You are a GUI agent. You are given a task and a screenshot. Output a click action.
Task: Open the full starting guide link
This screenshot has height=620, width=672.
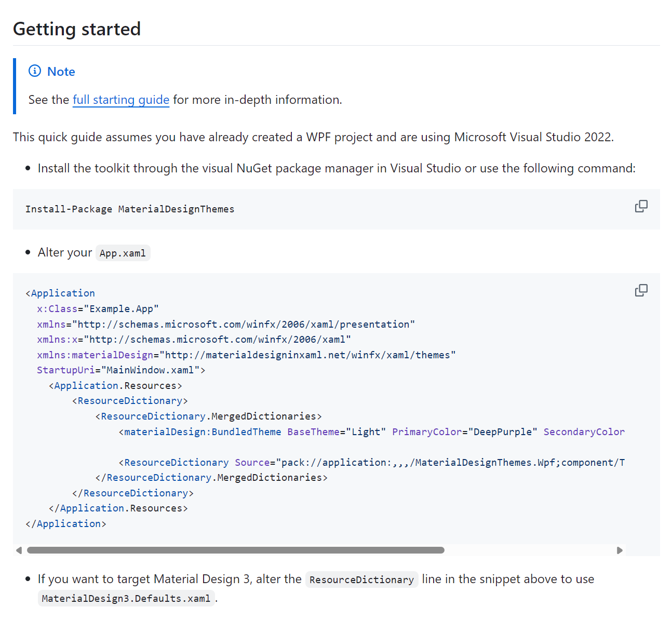point(121,100)
